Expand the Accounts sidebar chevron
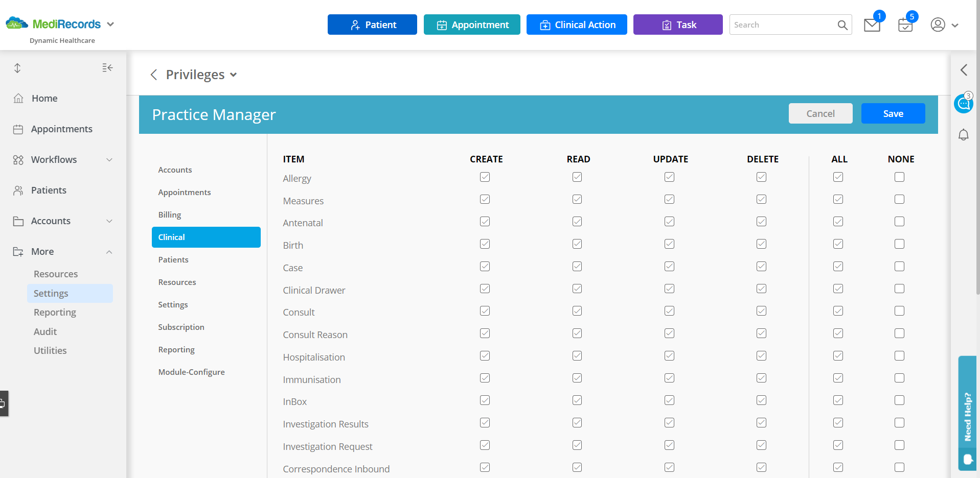Viewport: 980px width, 478px height. point(109,221)
